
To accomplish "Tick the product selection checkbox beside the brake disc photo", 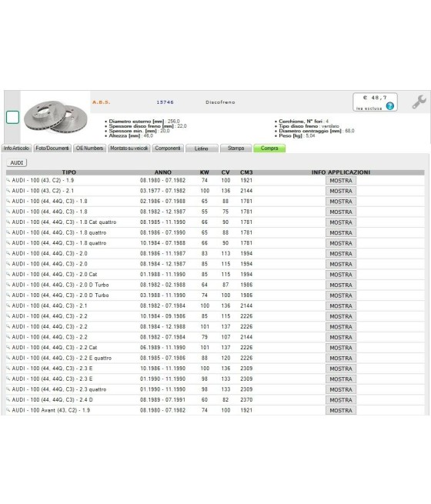I will point(12,117).
